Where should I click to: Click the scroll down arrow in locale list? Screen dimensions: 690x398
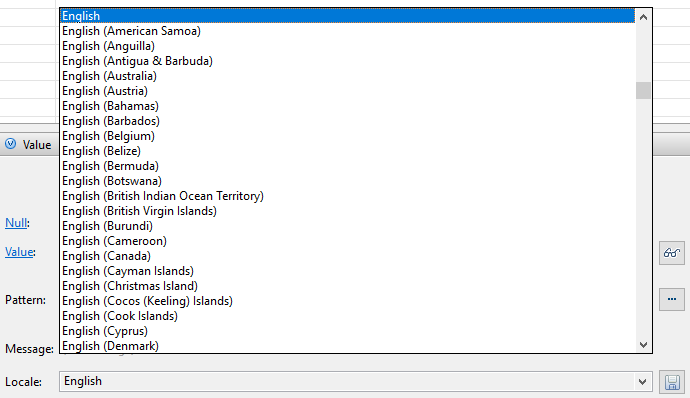(x=643, y=345)
